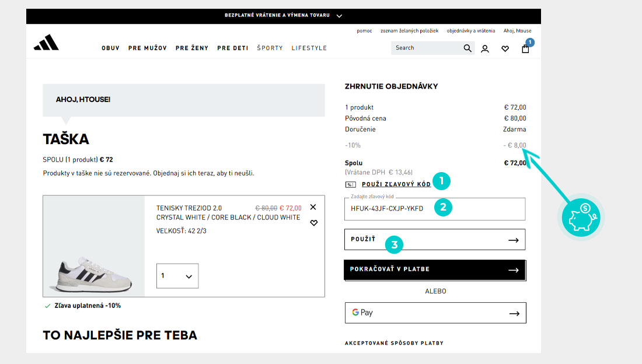This screenshot has height=364, width=642.
Task: Click the pomoc link
Action: (364, 31)
